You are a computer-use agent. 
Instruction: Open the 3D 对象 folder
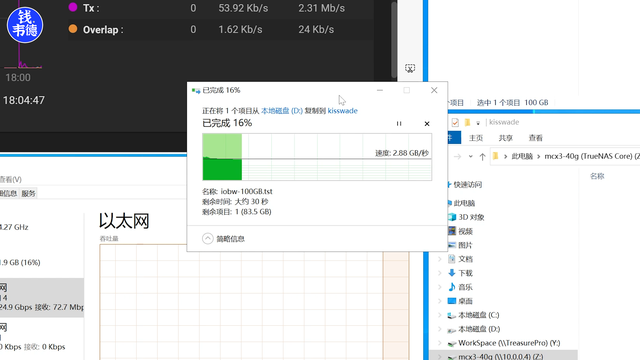(471, 217)
